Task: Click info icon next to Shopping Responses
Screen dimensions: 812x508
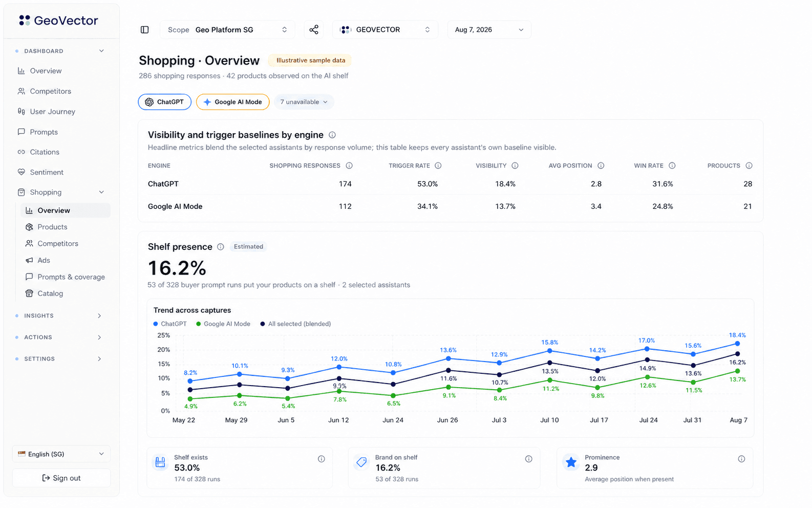Action: [349, 166]
